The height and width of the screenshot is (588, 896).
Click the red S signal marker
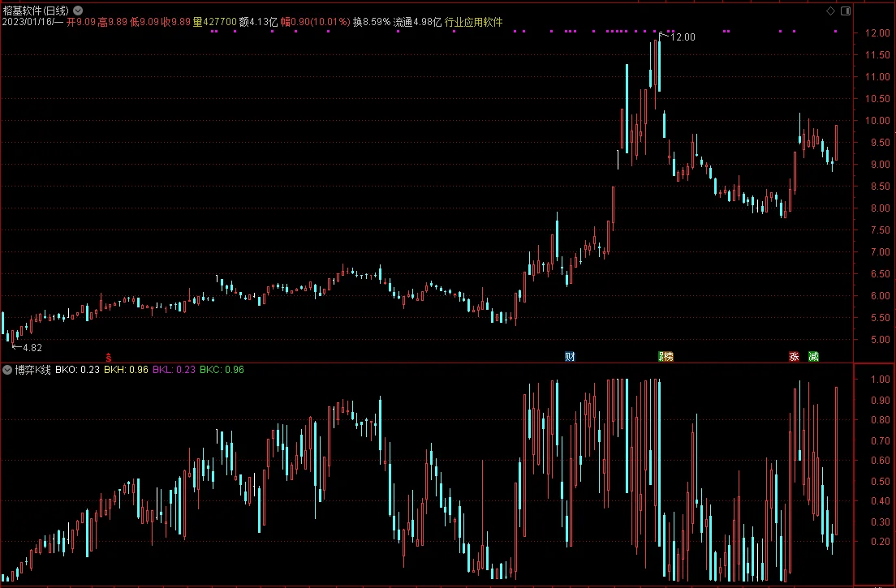pyautogui.click(x=109, y=358)
